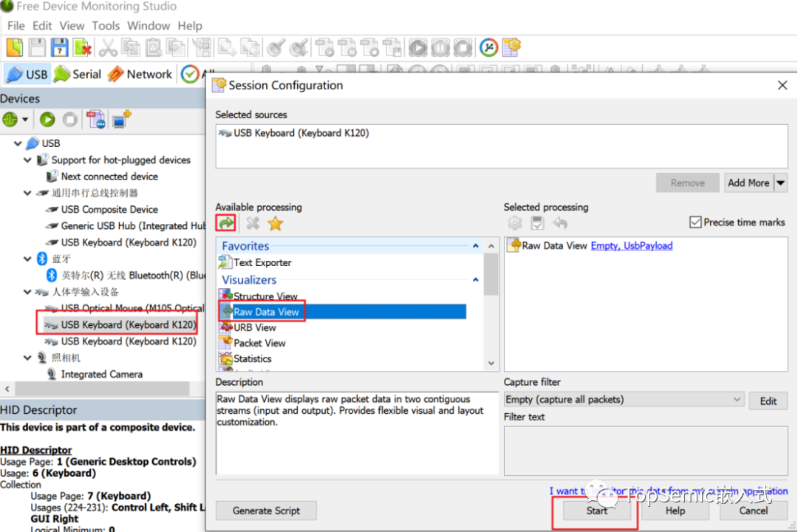This screenshot has height=532, width=798.
Task: Select the USB tab
Action: (x=27, y=75)
